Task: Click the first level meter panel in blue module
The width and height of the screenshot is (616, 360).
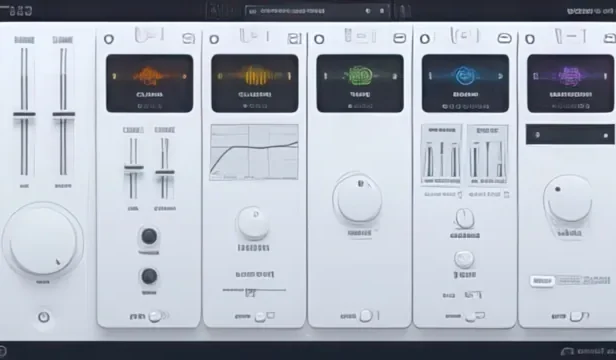Action: [442, 154]
